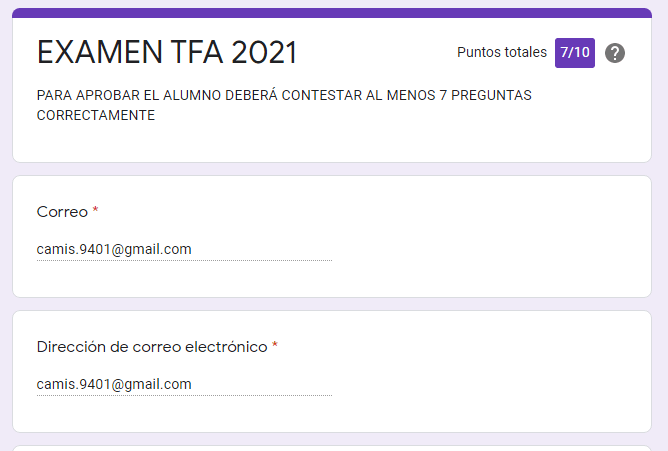
Task: Click the Puntos totales label
Action: click(502, 53)
